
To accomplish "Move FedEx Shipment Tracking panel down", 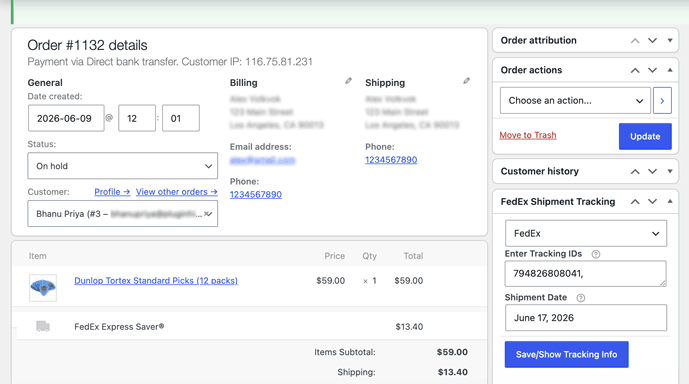I will pos(653,202).
